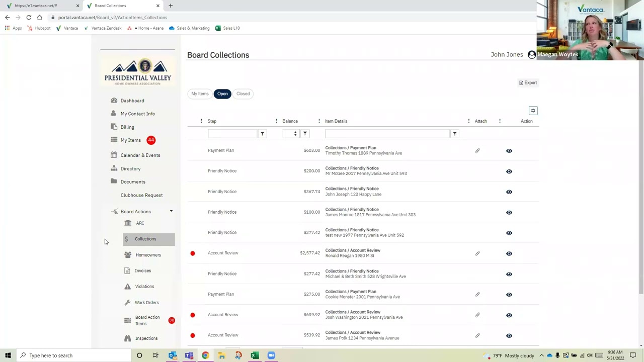This screenshot has height=362, width=644.
Task: View Ronald Reagan account review item
Action: click(x=509, y=253)
